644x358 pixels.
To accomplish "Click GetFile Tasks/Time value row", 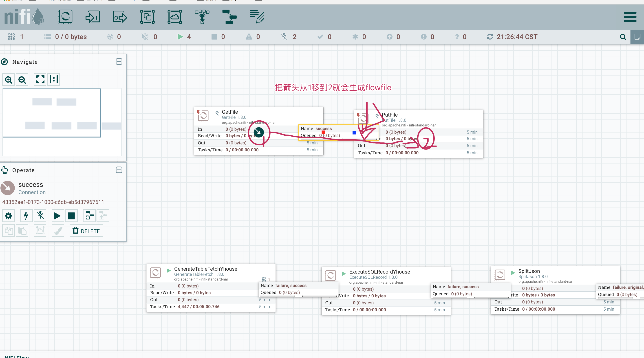I will point(259,150).
